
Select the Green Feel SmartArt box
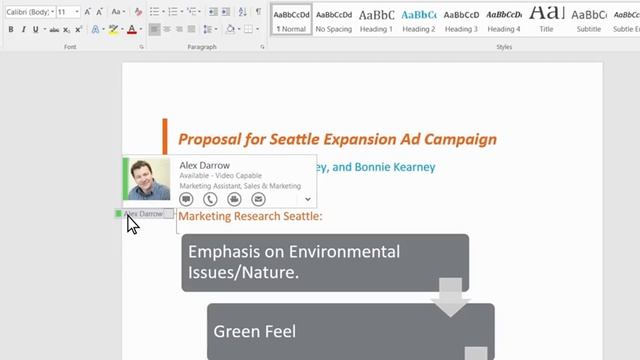pyautogui.click(x=351, y=331)
